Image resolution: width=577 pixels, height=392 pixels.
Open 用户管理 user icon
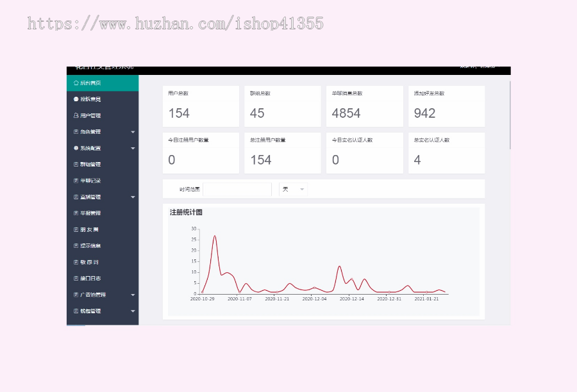(x=76, y=115)
